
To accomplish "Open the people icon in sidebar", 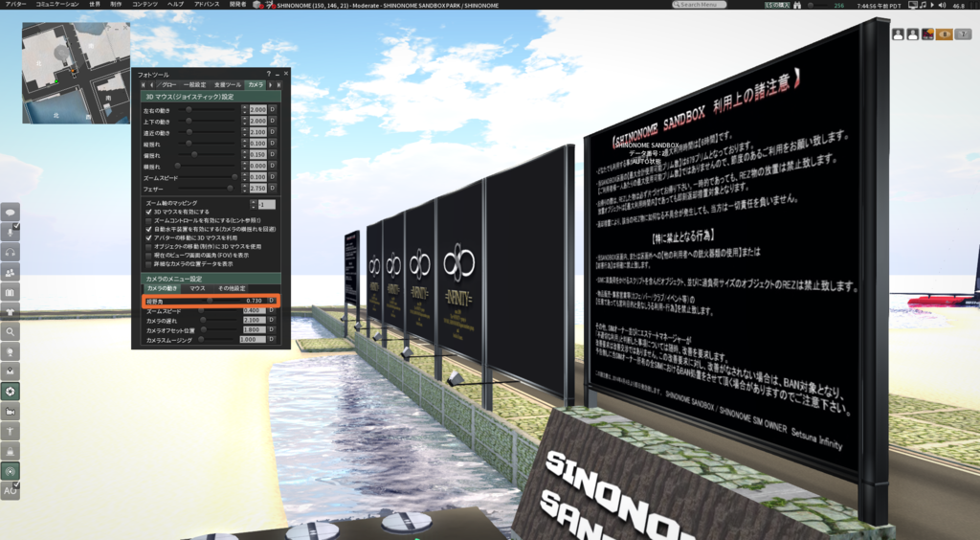I will click(10, 272).
